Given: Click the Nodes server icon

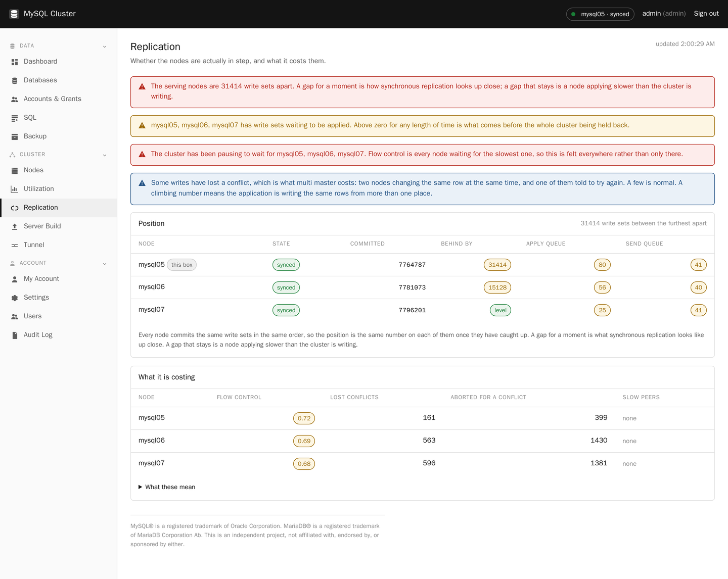Looking at the screenshot, I should coord(15,170).
